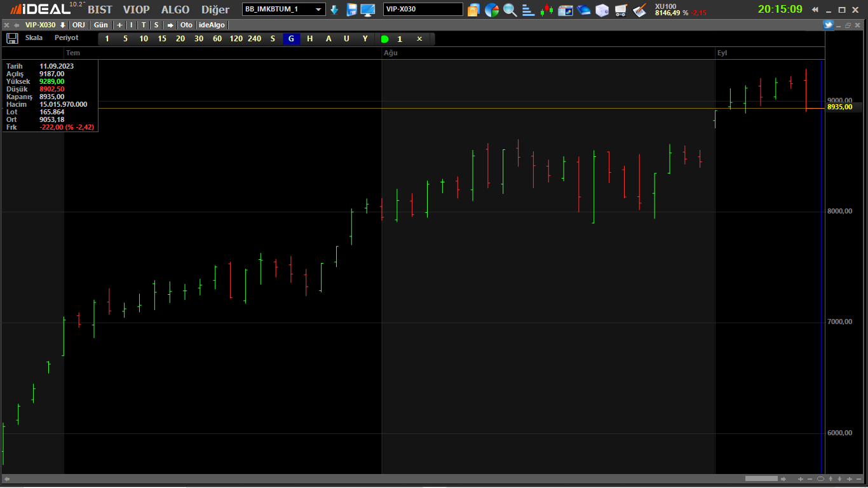Open the ALGO menu
The width and height of the screenshot is (868, 488).
175,10
